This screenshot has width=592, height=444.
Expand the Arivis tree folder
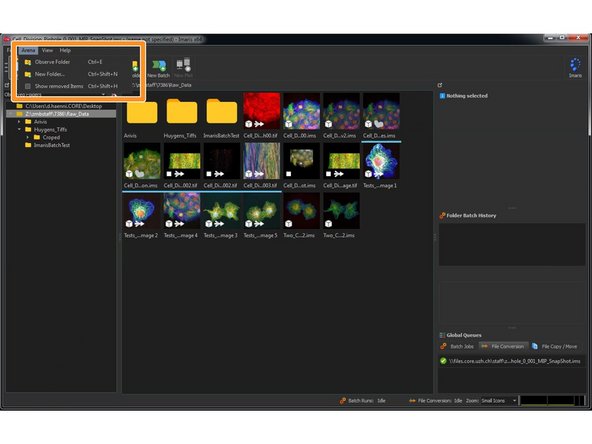pyautogui.click(x=19, y=122)
